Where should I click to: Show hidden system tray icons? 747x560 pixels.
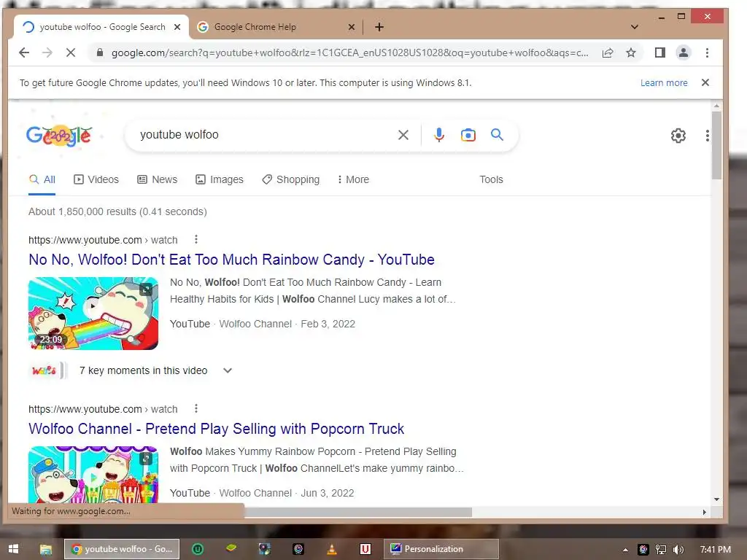(x=625, y=550)
